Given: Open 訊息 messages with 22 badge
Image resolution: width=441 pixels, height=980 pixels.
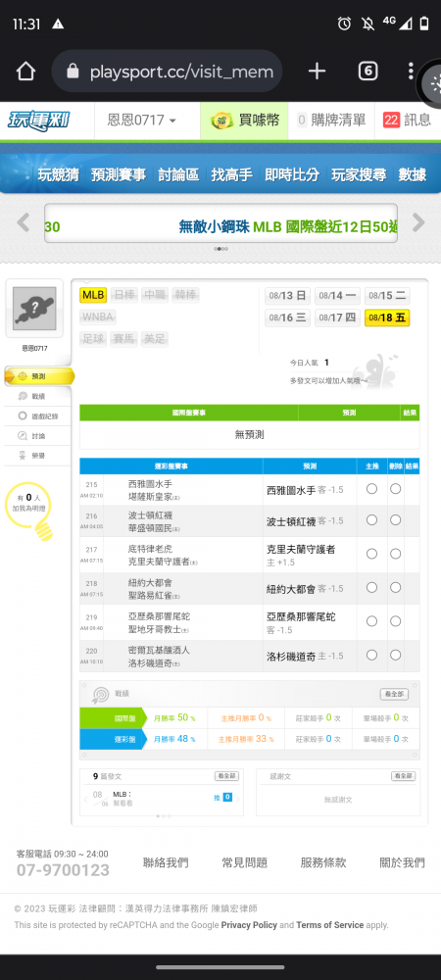Looking at the screenshot, I should tap(407, 121).
